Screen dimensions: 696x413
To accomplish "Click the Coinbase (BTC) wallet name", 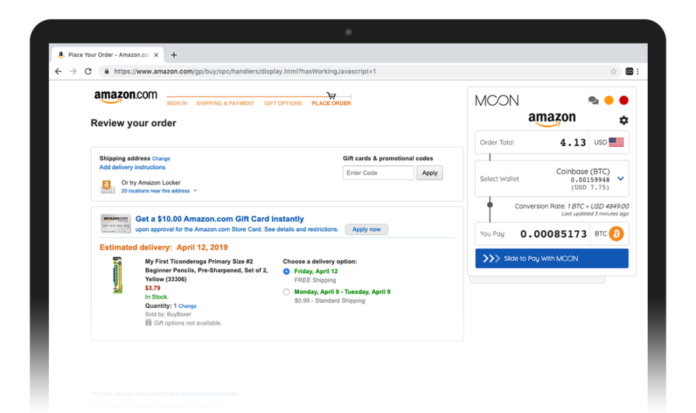I will [x=583, y=171].
